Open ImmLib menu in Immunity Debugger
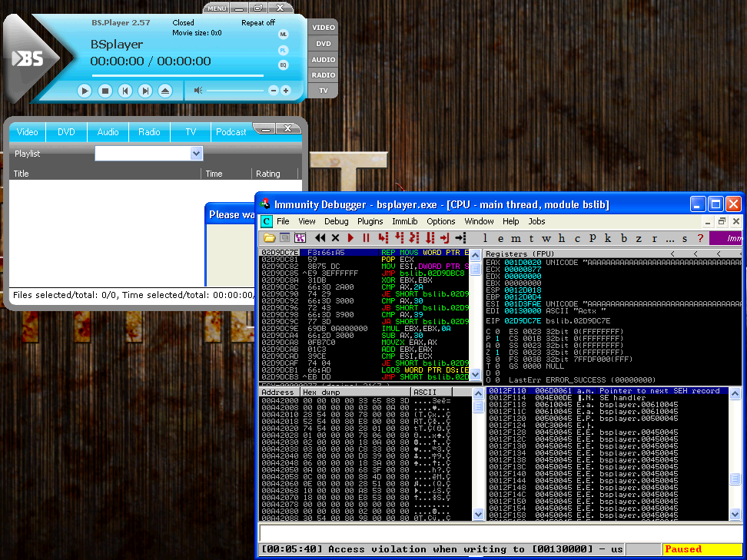Viewport: 747px width, 560px height. [405, 221]
